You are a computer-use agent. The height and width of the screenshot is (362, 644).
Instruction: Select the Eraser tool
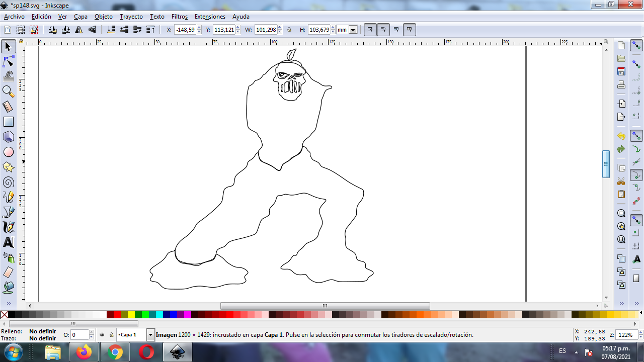(8, 273)
